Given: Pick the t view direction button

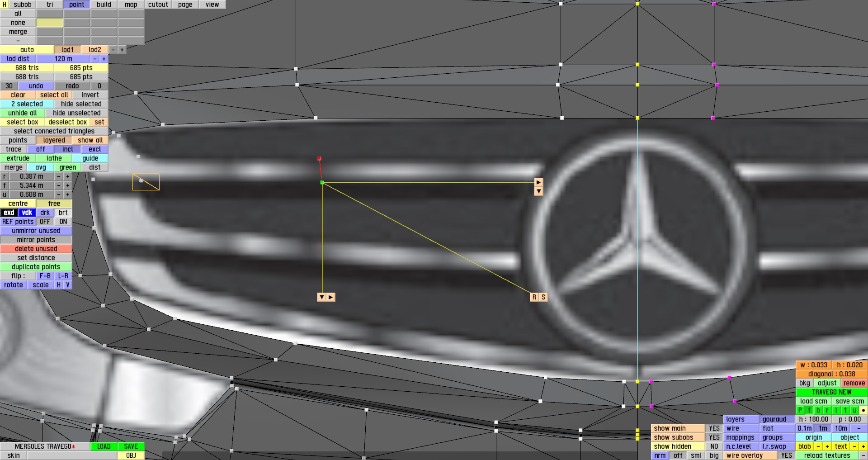Looking at the screenshot, I should click(845, 410).
